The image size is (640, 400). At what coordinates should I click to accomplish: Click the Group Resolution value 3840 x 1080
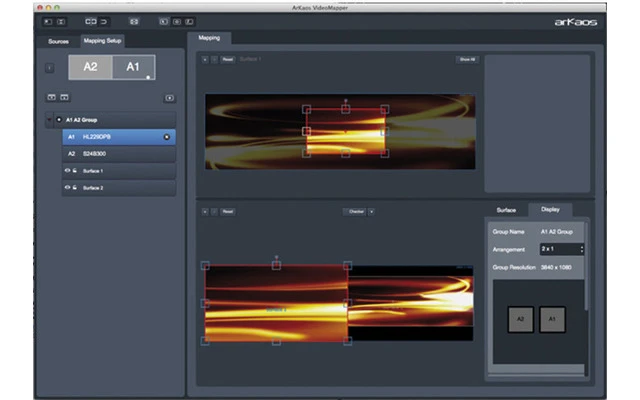(x=556, y=267)
